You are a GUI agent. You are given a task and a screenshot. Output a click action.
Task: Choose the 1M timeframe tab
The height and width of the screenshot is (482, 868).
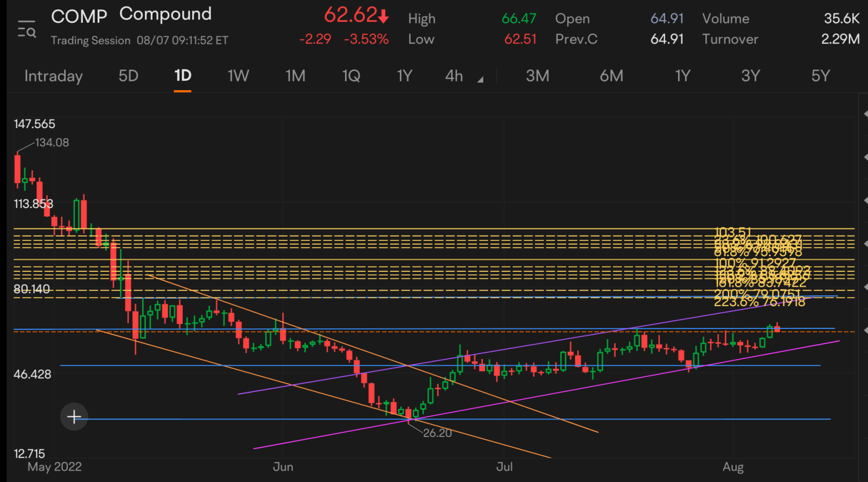(296, 76)
